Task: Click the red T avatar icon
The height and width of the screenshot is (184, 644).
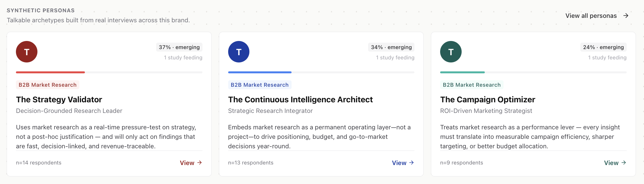Action: (27, 52)
